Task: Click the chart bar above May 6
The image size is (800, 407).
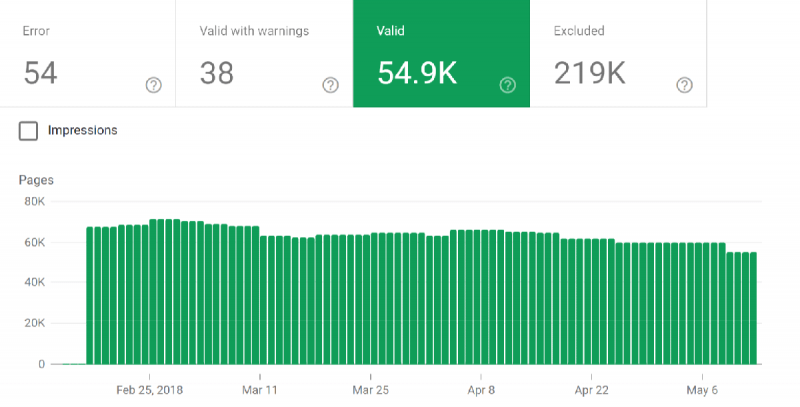Action: pos(706,303)
